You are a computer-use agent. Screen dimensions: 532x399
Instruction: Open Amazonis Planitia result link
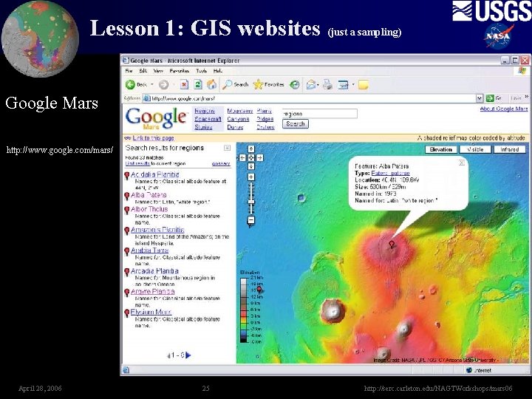pos(157,230)
